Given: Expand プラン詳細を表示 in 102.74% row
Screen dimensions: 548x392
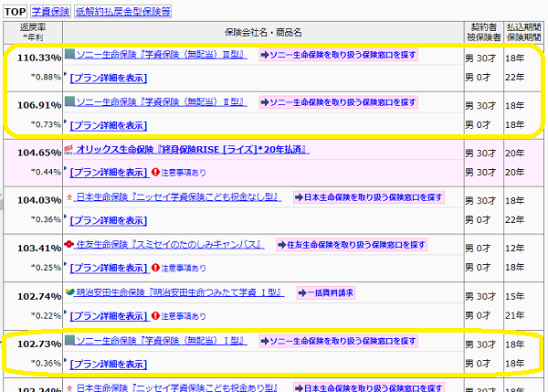Looking at the screenshot, I should (109, 316).
